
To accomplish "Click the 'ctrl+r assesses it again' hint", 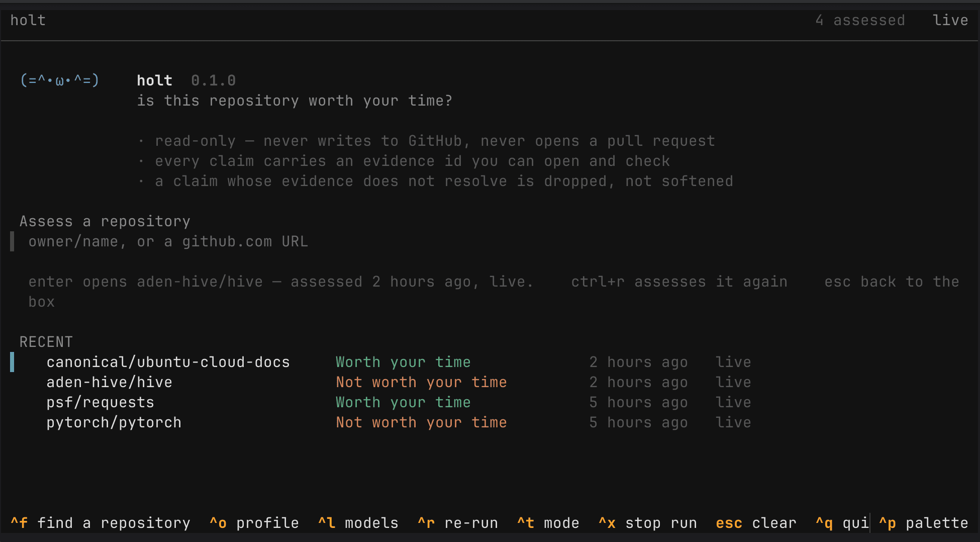I will pos(679,282).
